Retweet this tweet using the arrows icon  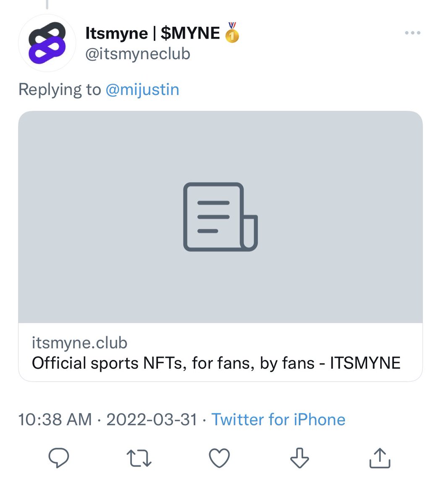coord(139,458)
